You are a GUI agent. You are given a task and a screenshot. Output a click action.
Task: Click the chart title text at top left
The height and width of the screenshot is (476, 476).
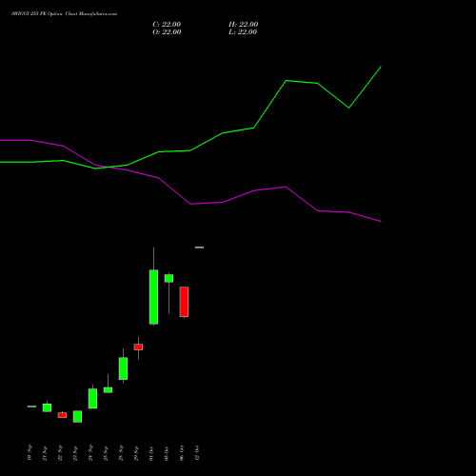64,14
